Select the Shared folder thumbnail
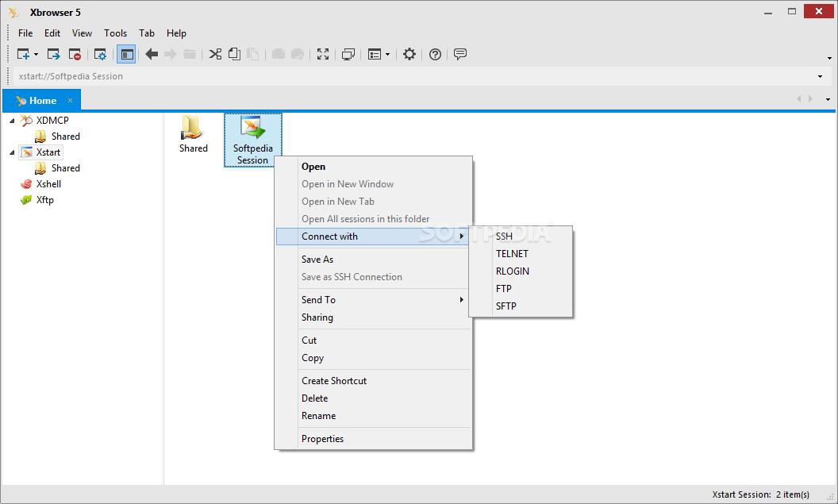 pos(193,134)
